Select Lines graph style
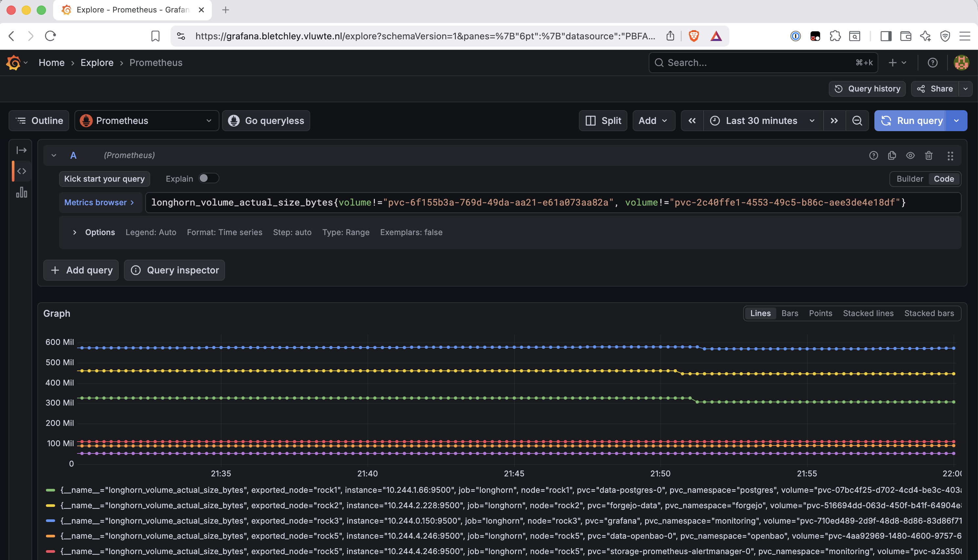Image resolution: width=978 pixels, height=560 pixels. click(760, 313)
